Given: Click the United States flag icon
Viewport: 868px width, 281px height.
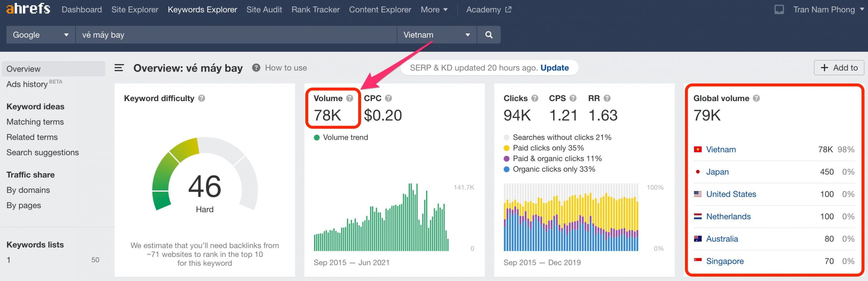Looking at the screenshot, I should point(698,194).
